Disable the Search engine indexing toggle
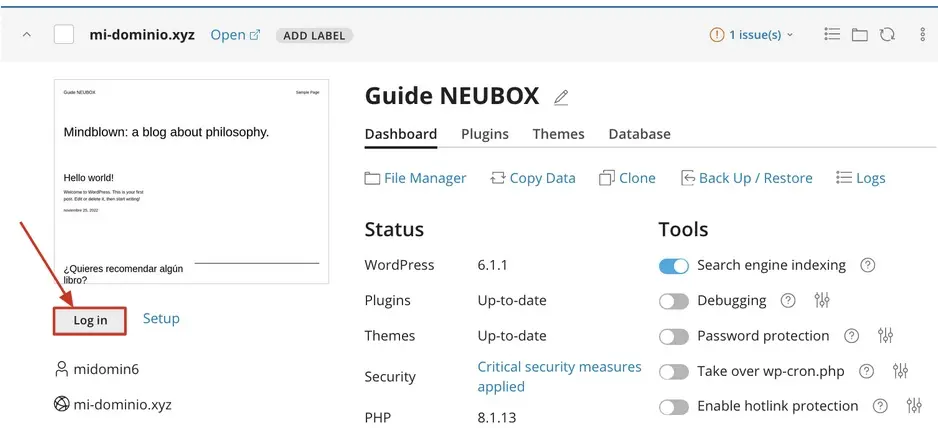The height and width of the screenshot is (428, 938). pos(674,266)
